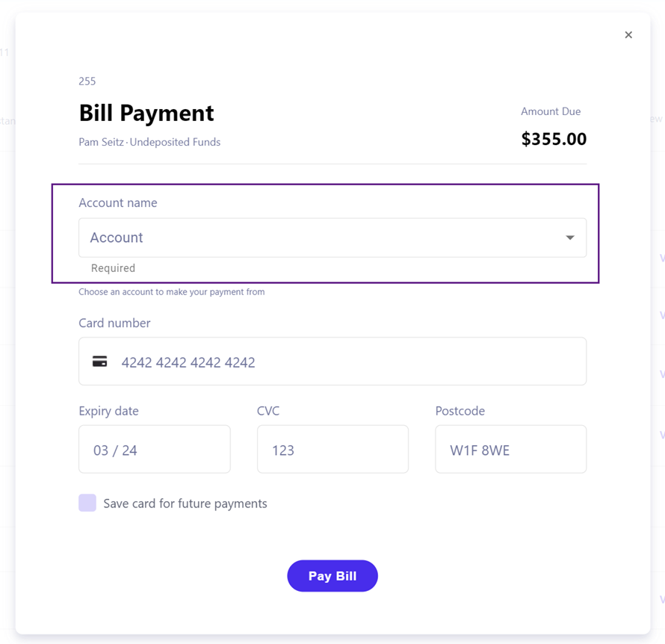
Task: Select the Account combo box
Action: [332, 238]
